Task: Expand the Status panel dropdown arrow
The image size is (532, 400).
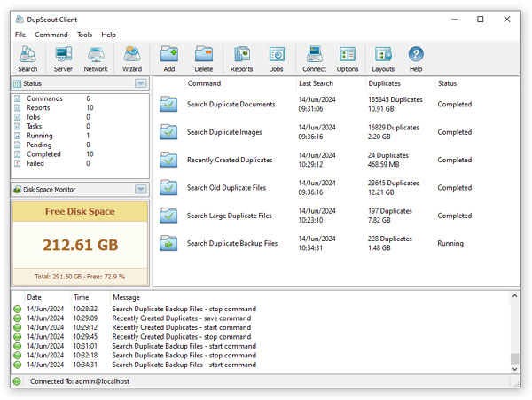Action: point(141,83)
